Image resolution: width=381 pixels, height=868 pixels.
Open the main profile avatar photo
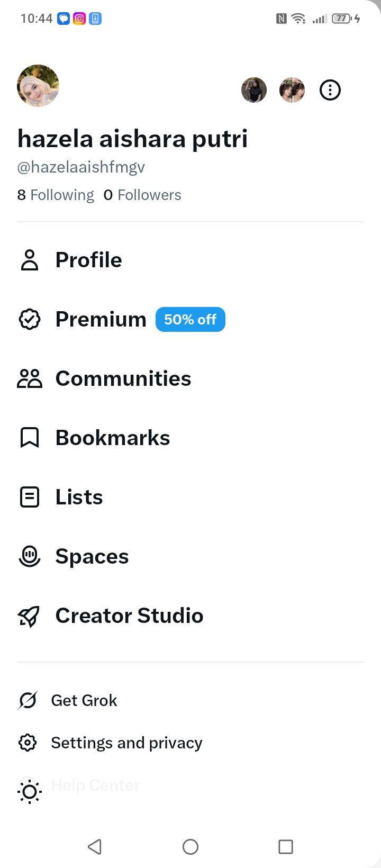tap(38, 86)
